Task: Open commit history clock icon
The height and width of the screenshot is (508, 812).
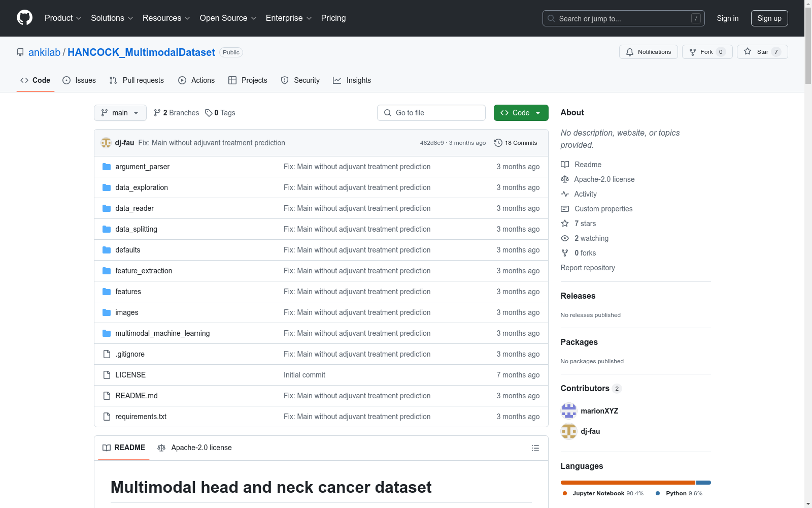Action: point(498,143)
